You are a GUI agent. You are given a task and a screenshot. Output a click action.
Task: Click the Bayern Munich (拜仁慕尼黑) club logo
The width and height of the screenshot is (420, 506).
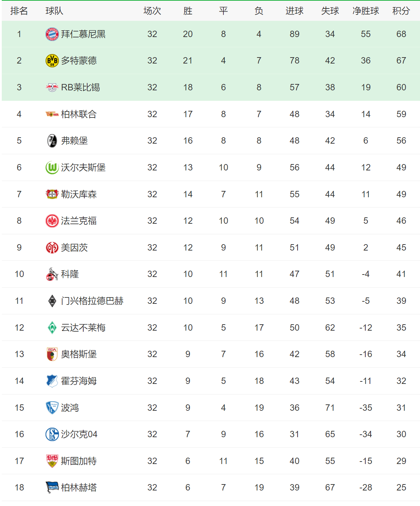coord(52,34)
